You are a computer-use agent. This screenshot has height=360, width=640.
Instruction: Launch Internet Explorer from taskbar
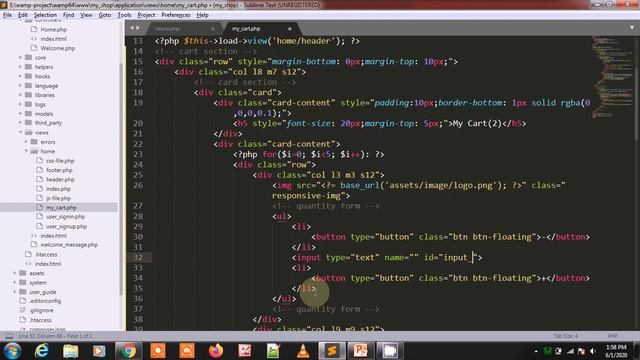(42, 351)
